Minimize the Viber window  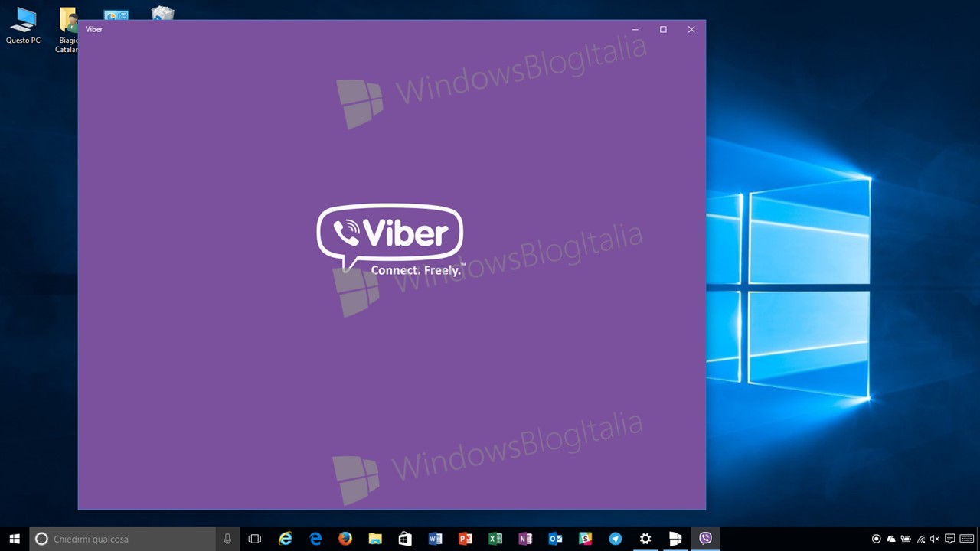635,29
